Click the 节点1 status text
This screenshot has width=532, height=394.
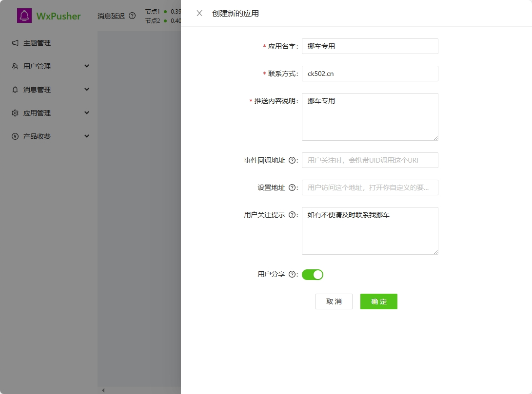click(152, 12)
